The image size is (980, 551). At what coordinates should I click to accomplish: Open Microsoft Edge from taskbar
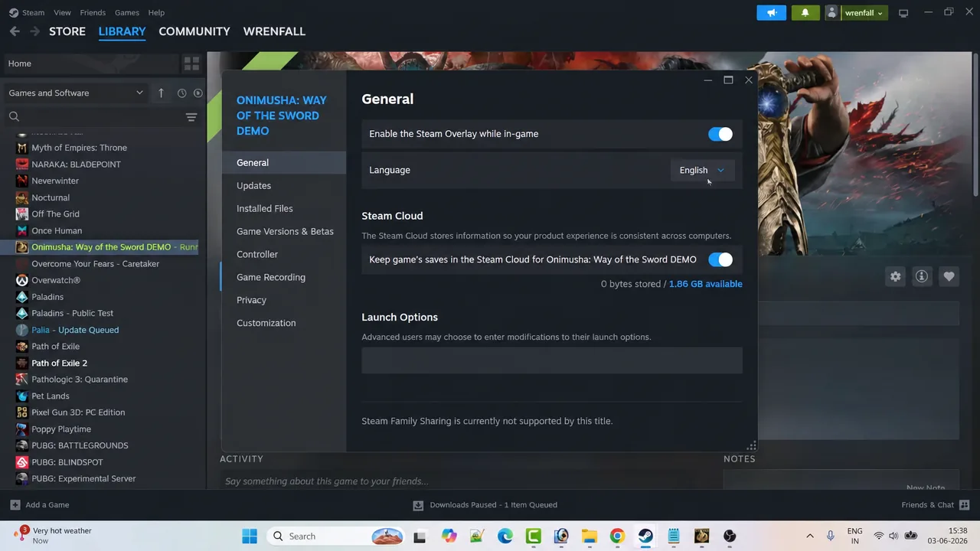pos(505,536)
